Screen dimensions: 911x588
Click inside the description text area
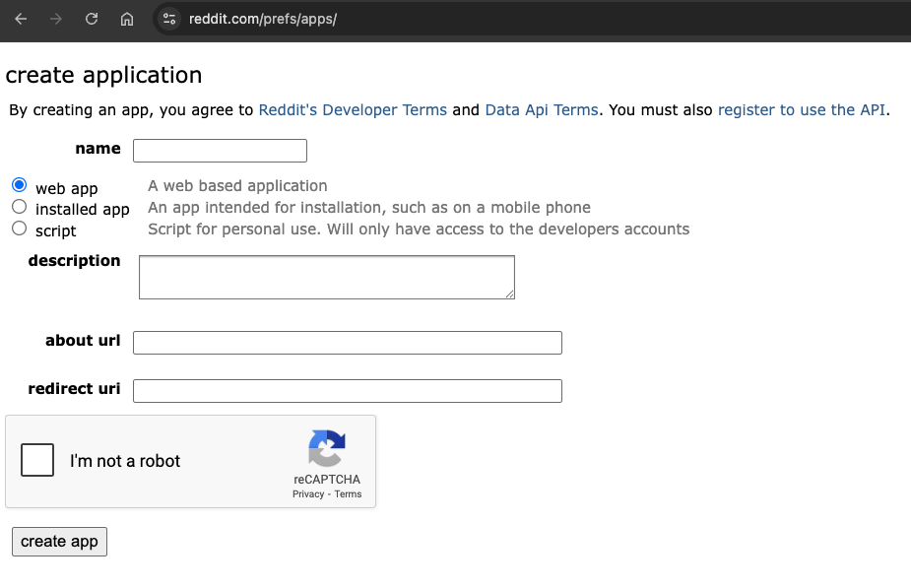(x=326, y=277)
